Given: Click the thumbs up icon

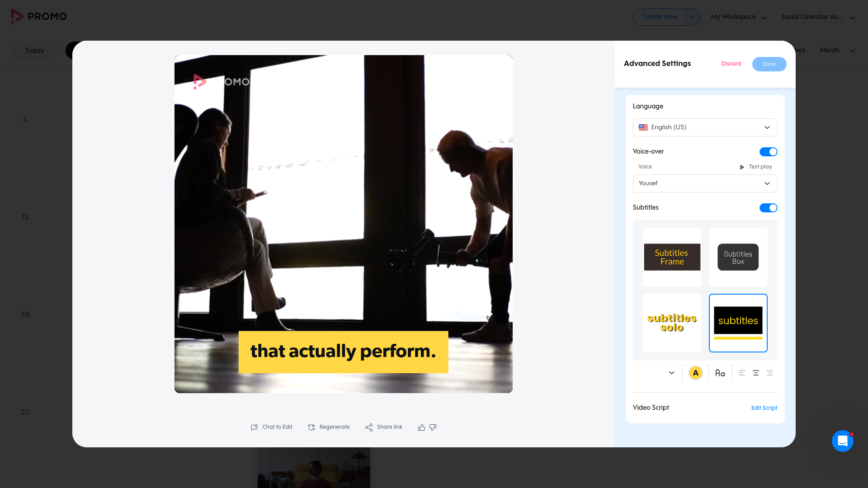Looking at the screenshot, I should pos(421,427).
